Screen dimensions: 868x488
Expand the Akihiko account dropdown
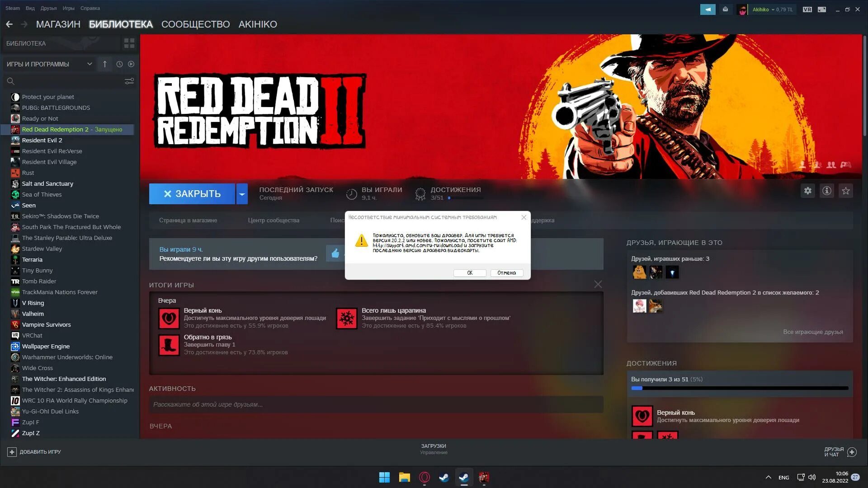(773, 9)
